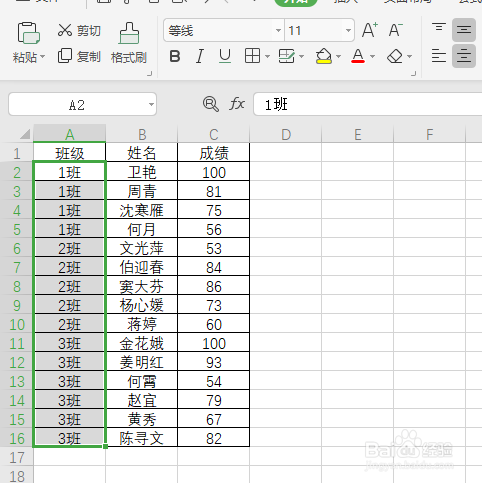This screenshot has width=482, height=483.
Task: Select the cell with name 蒋婷
Action: click(142, 324)
